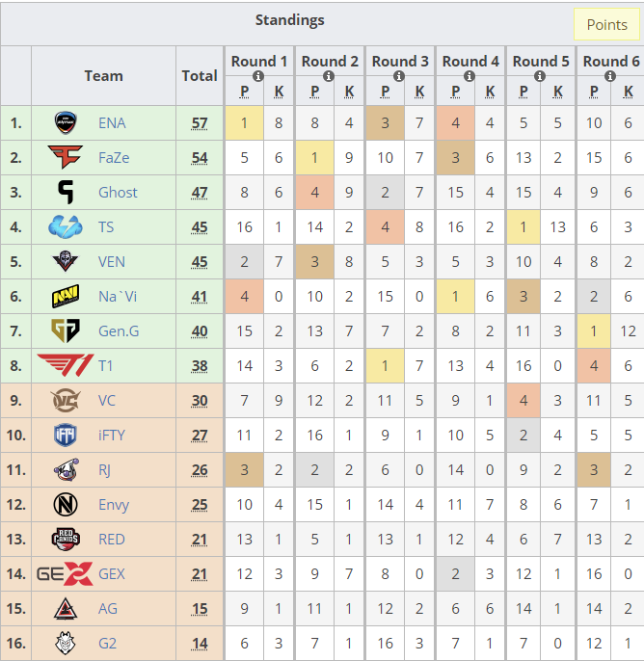Click the FaZe team logo

click(x=66, y=157)
